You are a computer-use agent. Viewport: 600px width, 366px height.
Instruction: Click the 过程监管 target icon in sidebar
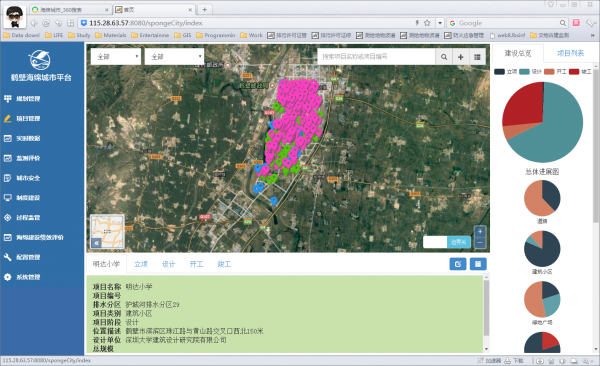(8, 217)
